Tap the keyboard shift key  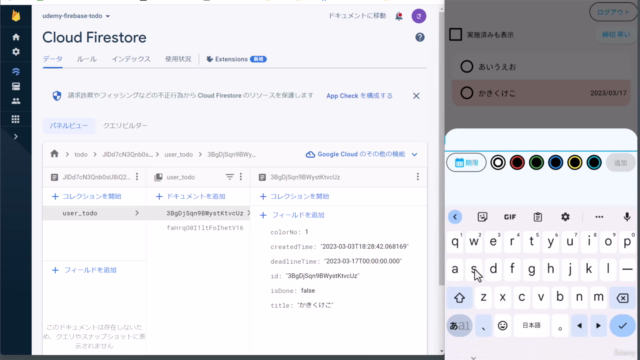point(459,298)
